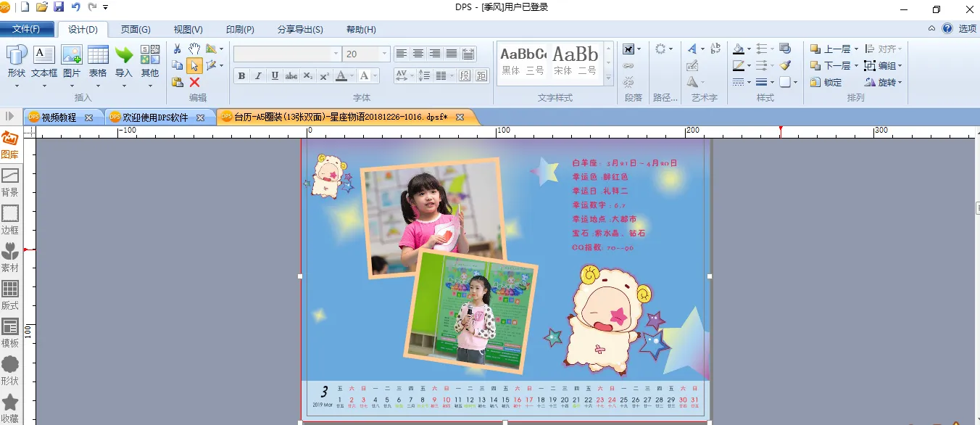
Task: Toggle italic text formatting
Action: point(258,76)
